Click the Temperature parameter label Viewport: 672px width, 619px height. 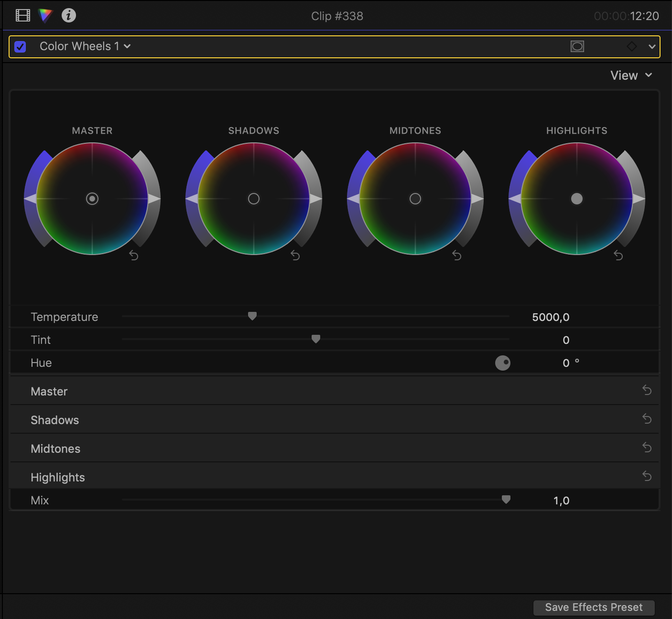65,317
